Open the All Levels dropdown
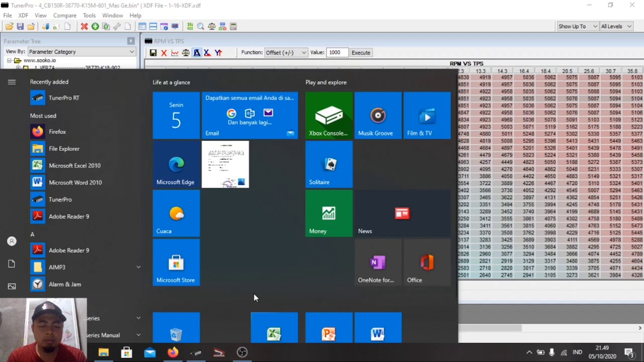The width and height of the screenshot is (644, 362). (x=616, y=27)
